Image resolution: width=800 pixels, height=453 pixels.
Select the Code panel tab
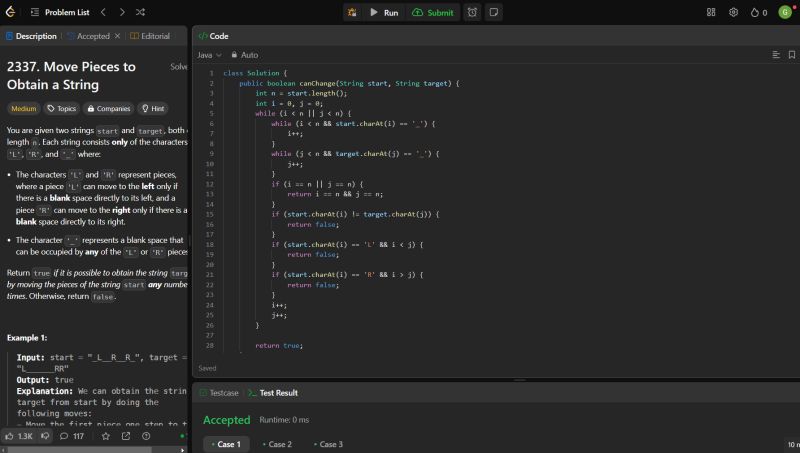click(213, 36)
